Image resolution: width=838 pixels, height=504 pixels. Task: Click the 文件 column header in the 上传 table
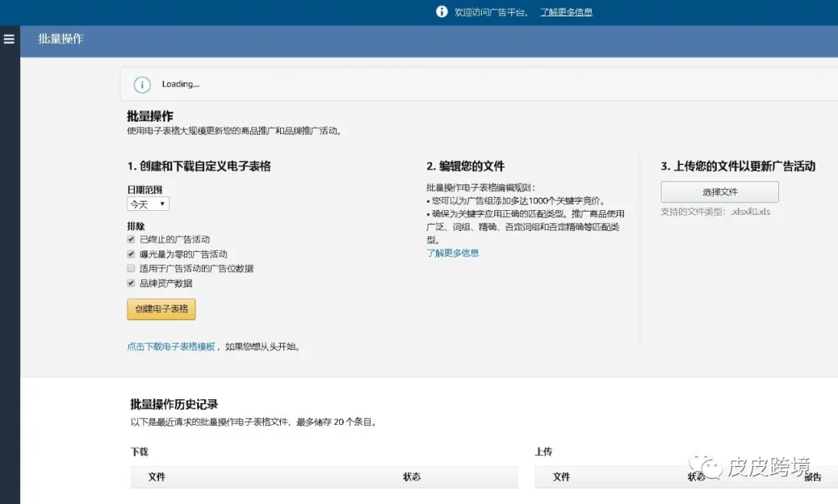click(x=561, y=477)
